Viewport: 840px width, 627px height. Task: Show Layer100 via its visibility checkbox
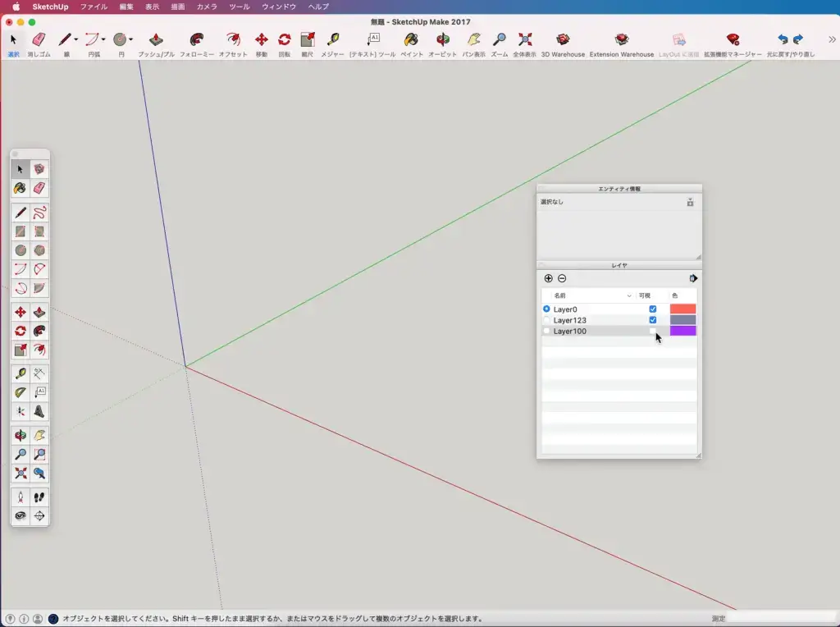(652, 332)
